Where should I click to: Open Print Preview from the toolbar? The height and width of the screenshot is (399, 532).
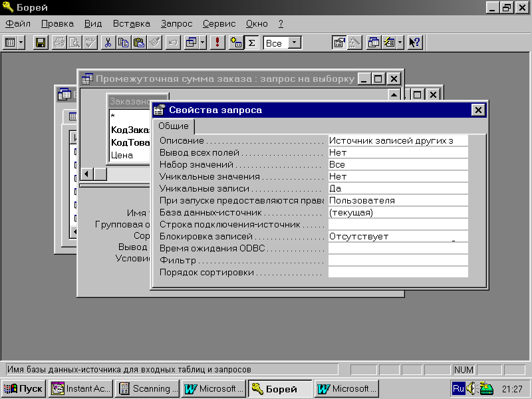(x=74, y=43)
